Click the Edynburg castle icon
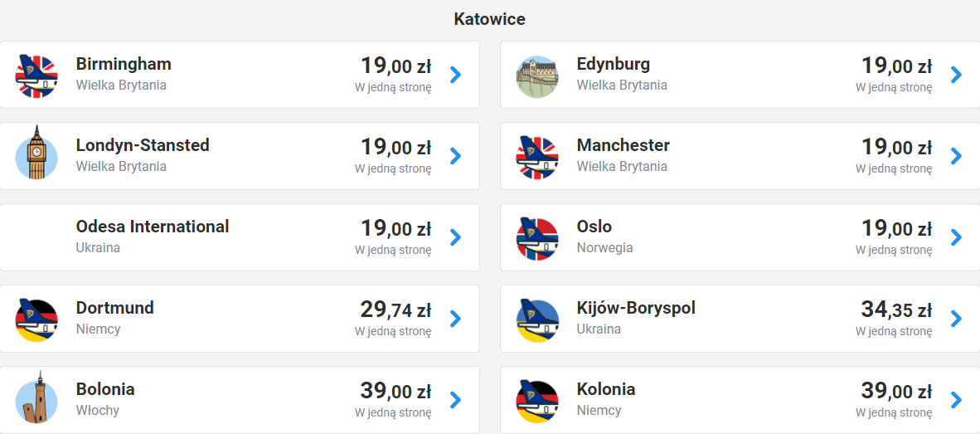980x434 pixels. pyautogui.click(x=537, y=76)
